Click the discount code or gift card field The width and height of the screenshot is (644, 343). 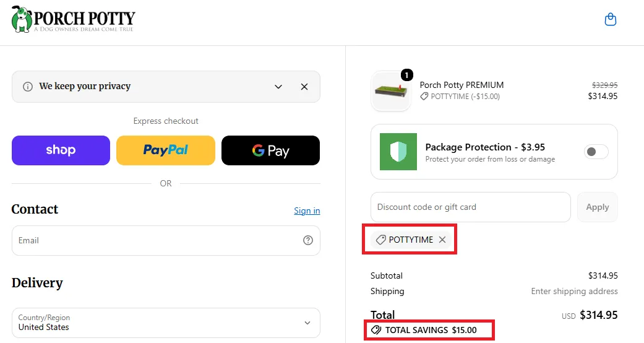(471, 207)
